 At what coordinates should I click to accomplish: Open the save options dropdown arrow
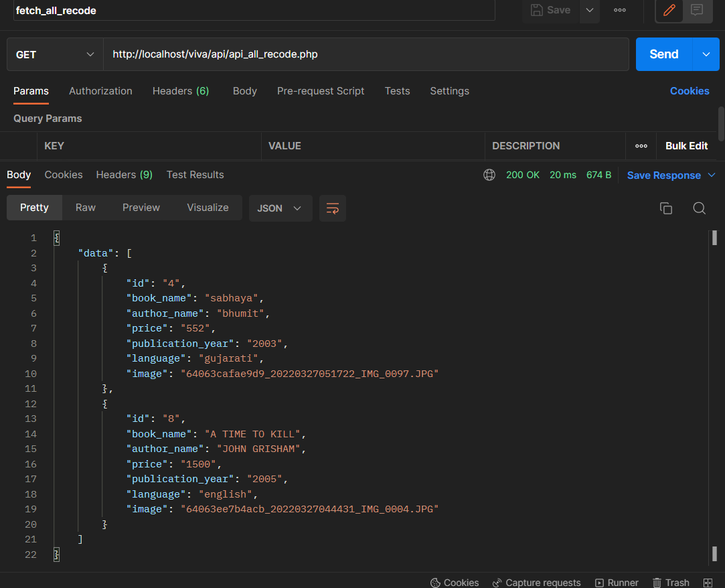click(x=590, y=10)
